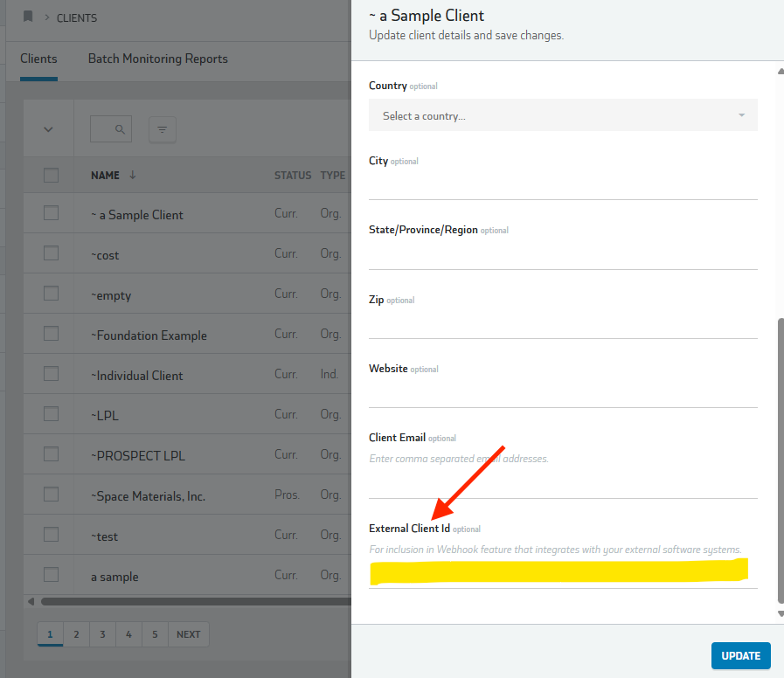Click scroll up arrow in the side panel
The image size is (784, 678).
pos(780,73)
